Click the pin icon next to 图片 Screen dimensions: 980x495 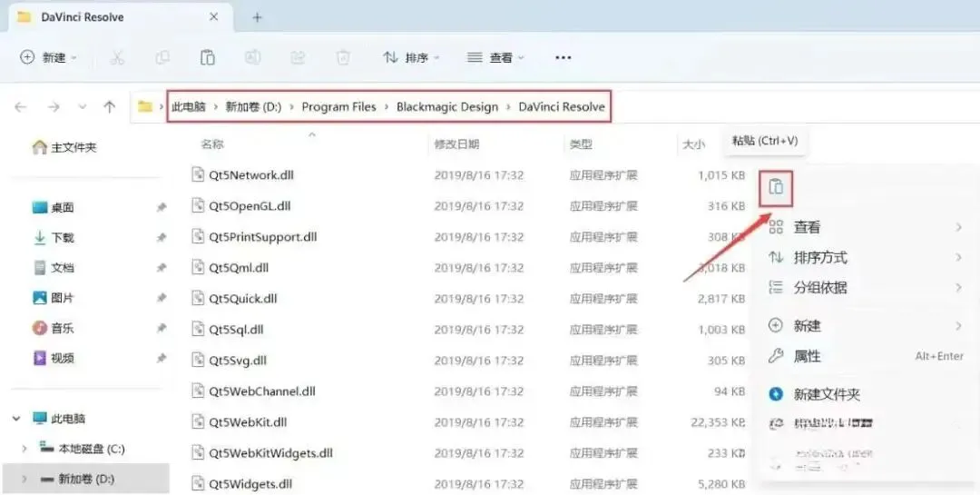coord(162,298)
